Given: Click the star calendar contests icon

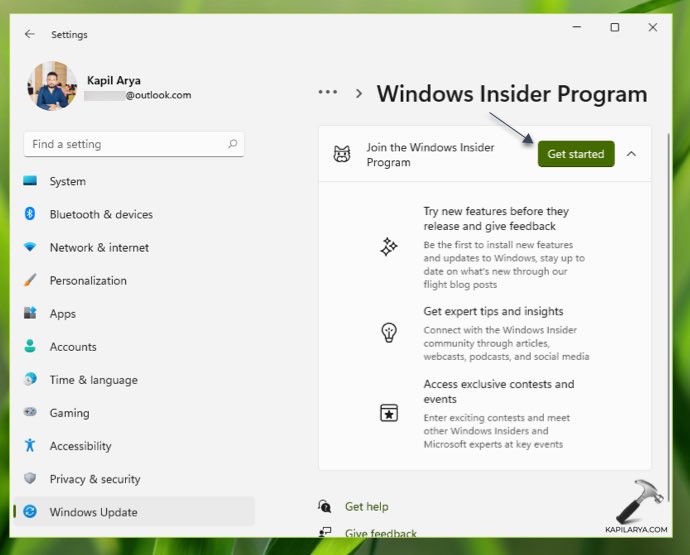Looking at the screenshot, I should pyautogui.click(x=389, y=413).
